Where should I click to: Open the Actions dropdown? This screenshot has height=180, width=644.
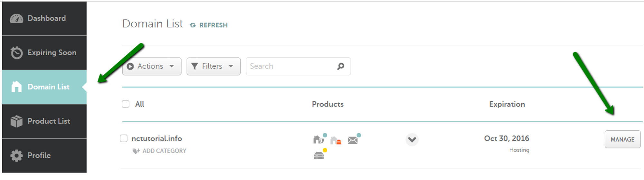click(x=152, y=66)
